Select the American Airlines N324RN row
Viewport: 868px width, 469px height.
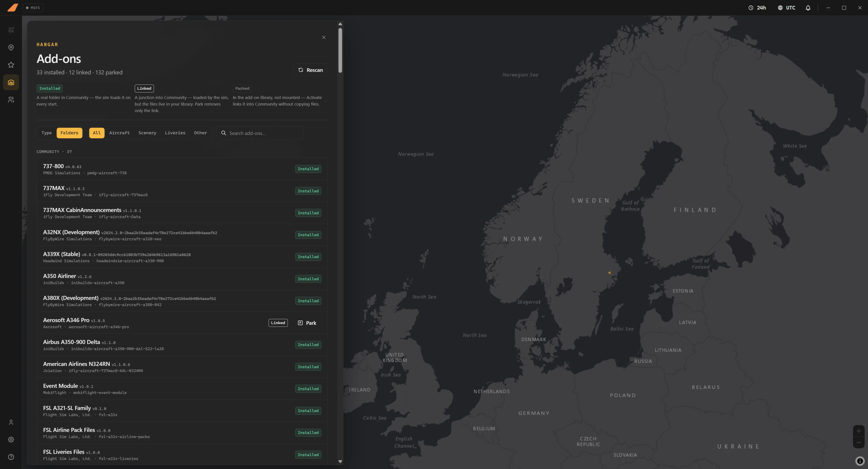pyautogui.click(x=182, y=367)
